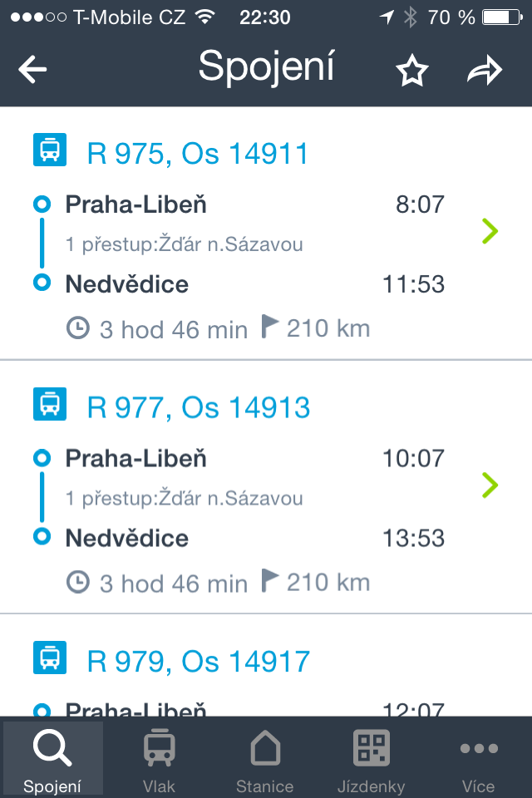
Task: Open the R 977, Os 14913 link
Action: tap(199, 407)
